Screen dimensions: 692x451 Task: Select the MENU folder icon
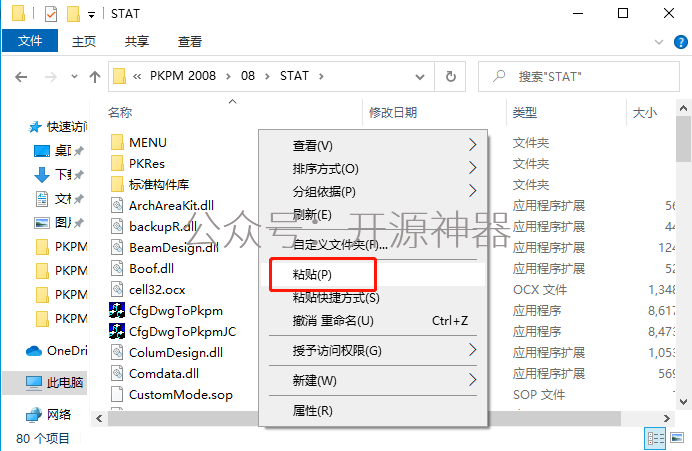tap(117, 143)
